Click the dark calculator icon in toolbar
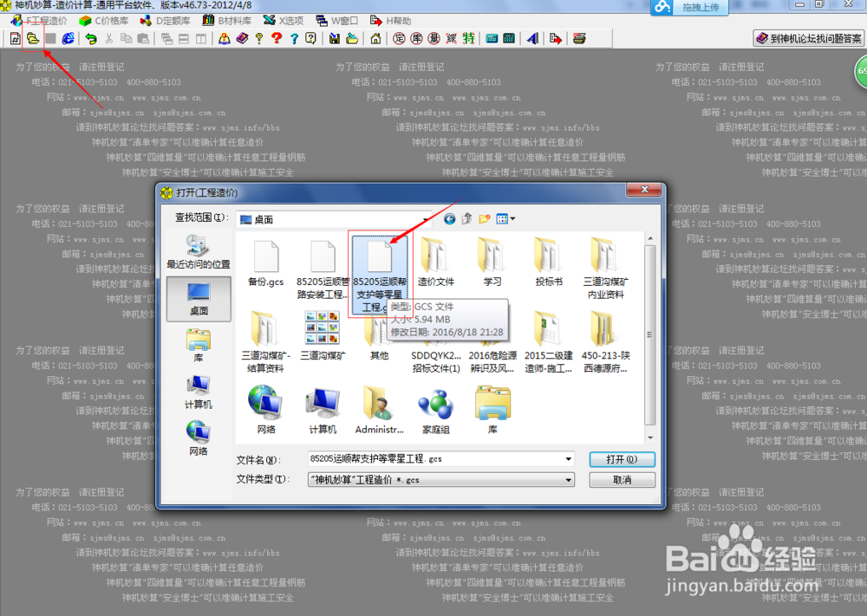The height and width of the screenshot is (616, 867). point(509,38)
